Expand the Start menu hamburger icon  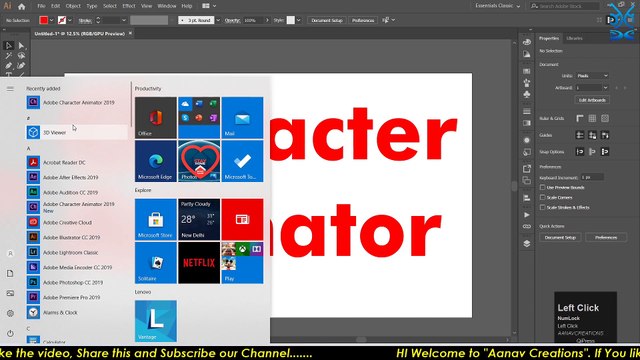(10, 89)
